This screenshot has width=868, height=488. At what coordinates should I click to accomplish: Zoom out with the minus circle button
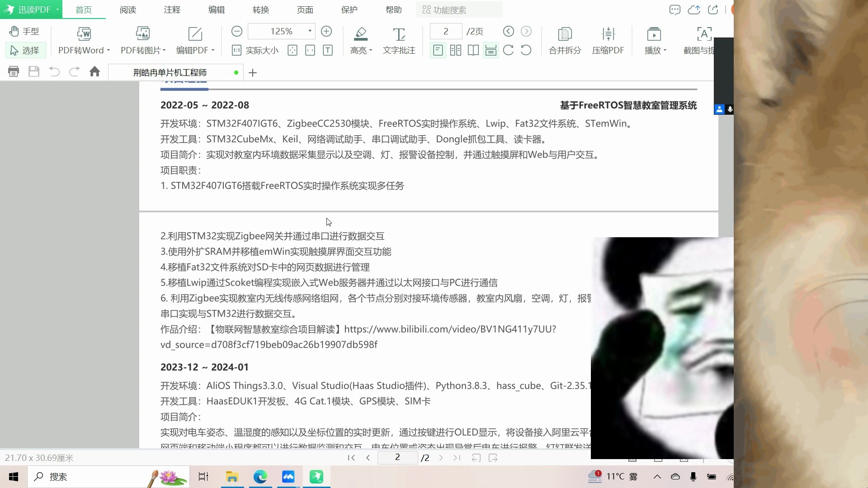pyautogui.click(x=237, y=31)
